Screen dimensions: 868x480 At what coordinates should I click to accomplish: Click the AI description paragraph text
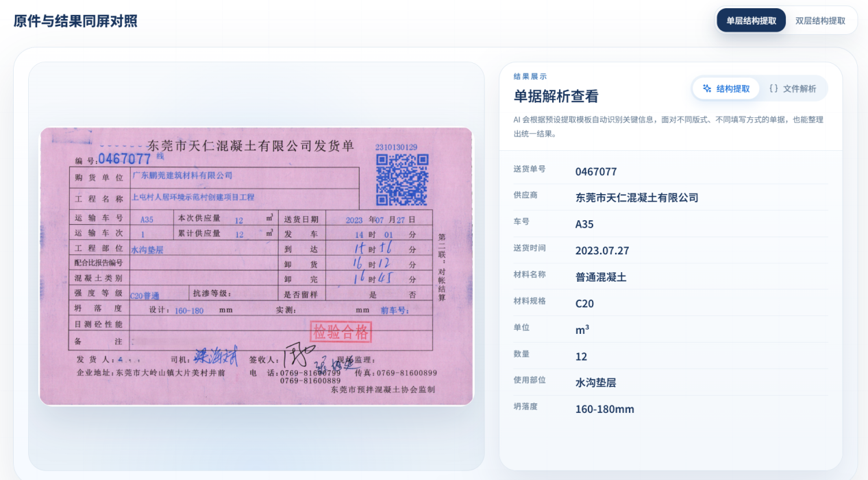(668, 126)
